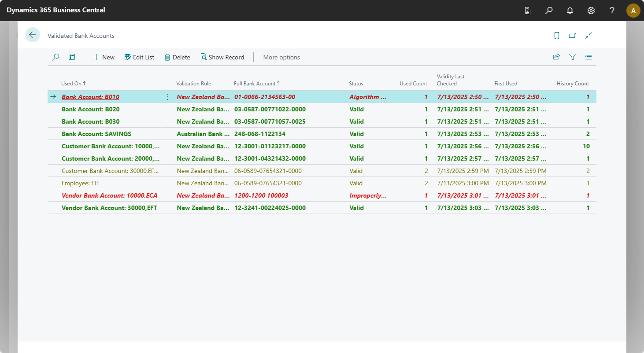Create a new record with New
The height and width of the screenshot is (353, 644).
(x=104, y=57)
